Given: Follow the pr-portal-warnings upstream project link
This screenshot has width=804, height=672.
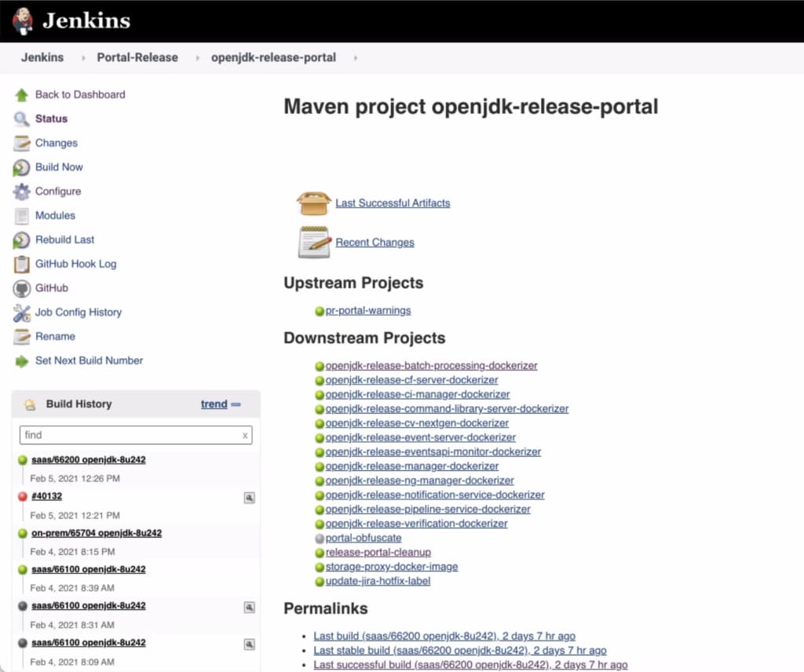Looking at the screenshot, I should [x=368, y=310].
